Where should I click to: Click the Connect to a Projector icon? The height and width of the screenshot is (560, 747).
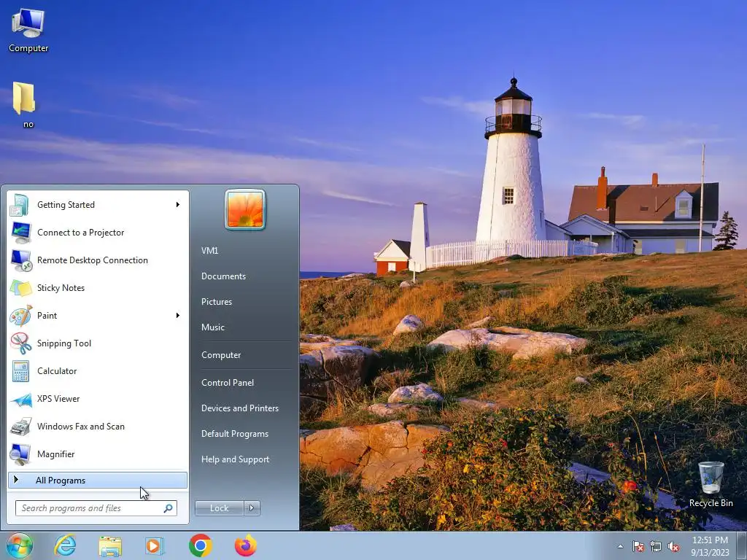click(20, 233)
